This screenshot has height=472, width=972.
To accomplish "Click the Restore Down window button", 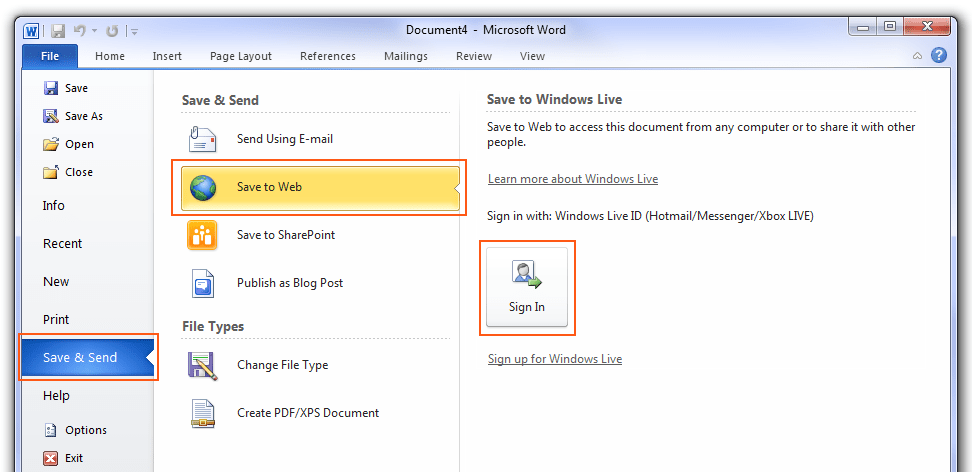I will [x=890, y=26].
